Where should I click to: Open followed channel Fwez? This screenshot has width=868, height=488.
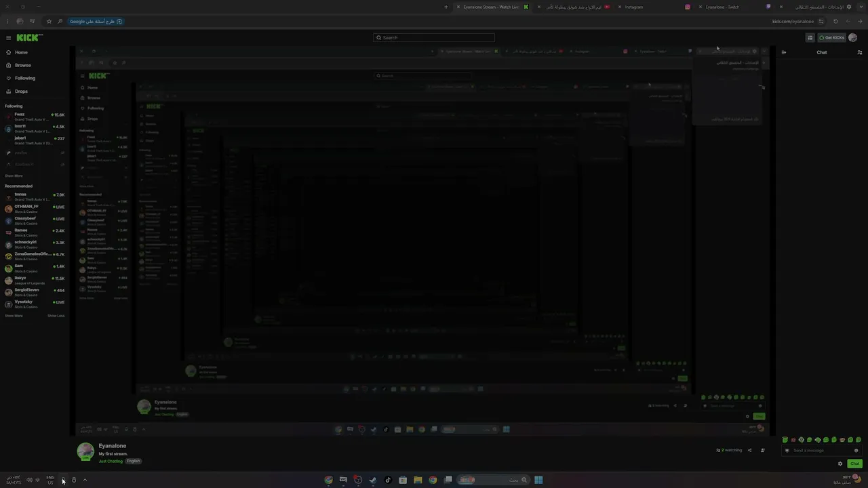pos(35,117)
